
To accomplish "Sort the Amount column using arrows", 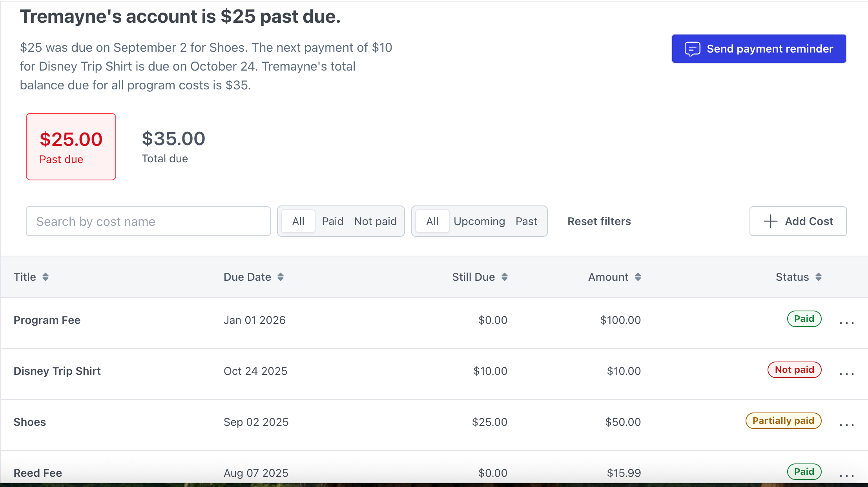I will 638,277.
